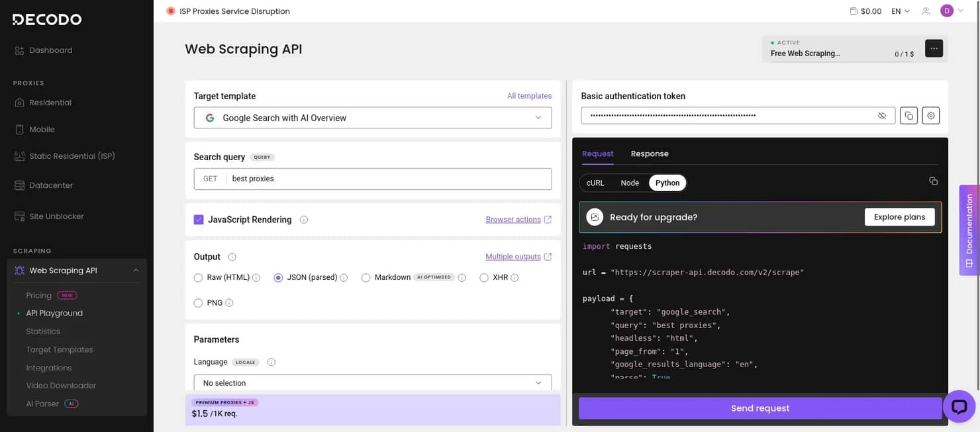Click the user profile icon in header

point(926,11)
